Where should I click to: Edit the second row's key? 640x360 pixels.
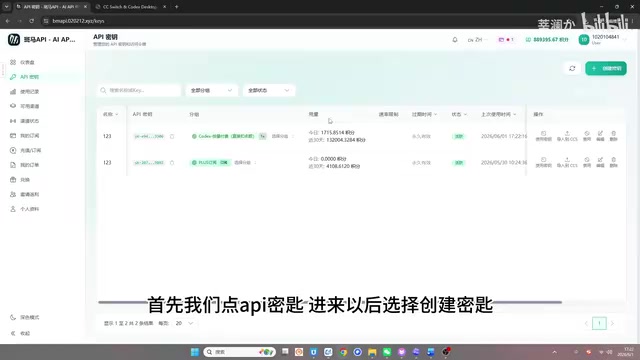[x=600, y=162]
